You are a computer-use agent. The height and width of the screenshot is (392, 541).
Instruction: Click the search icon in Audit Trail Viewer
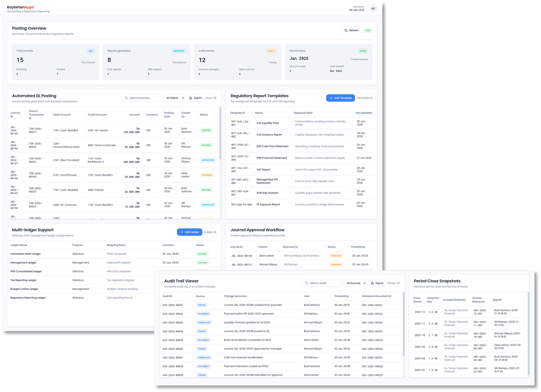307,283
